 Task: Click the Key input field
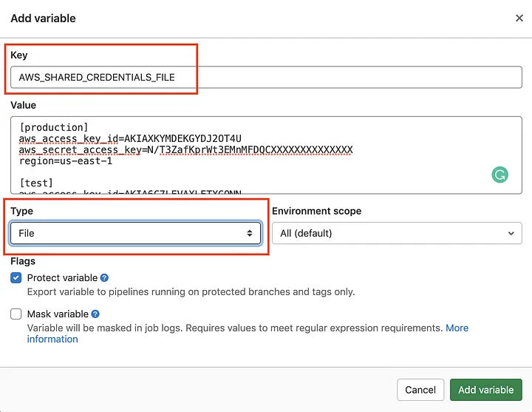click(x=266, y=77)
